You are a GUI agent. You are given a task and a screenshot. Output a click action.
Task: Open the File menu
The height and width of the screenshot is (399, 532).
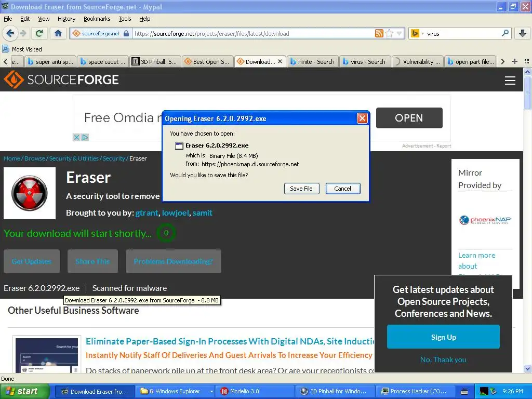point(8,19)
